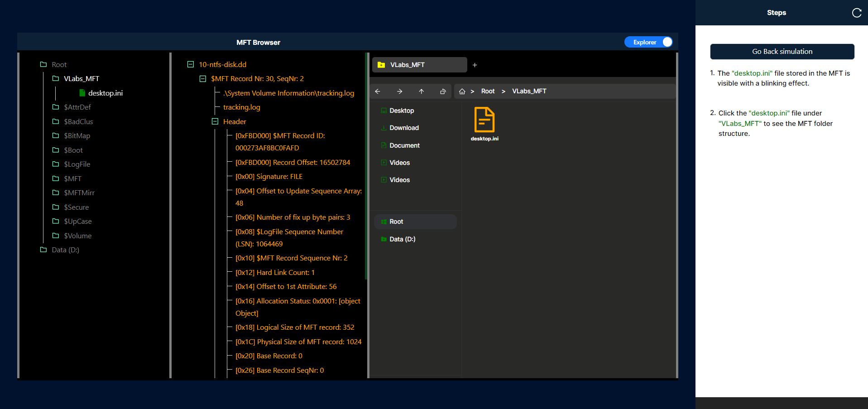
Task: Select desktop.ini in the left tree
Action: point(105,93)
